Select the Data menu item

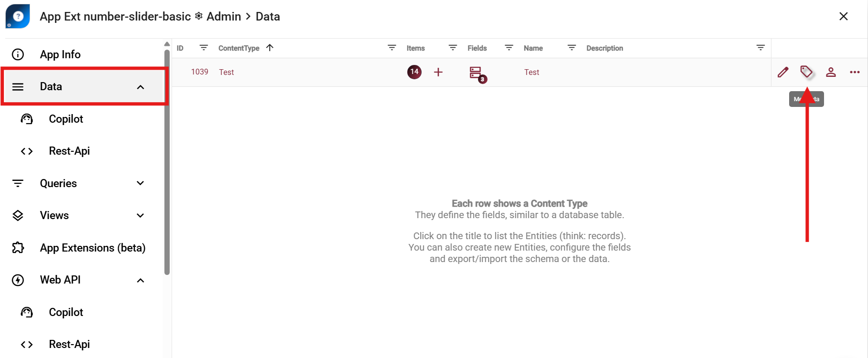tap(84, 86)
